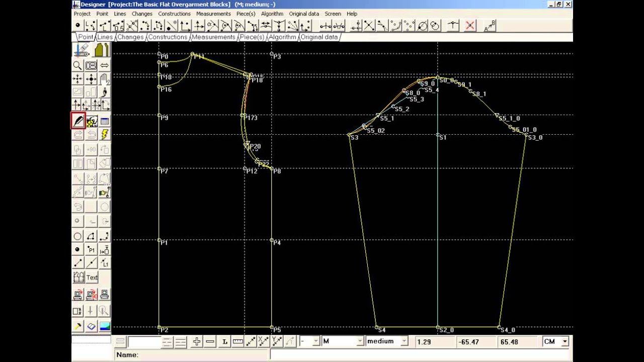Open the Constructions menu
The image size is (644, 362).
click(x=174, y=14)
